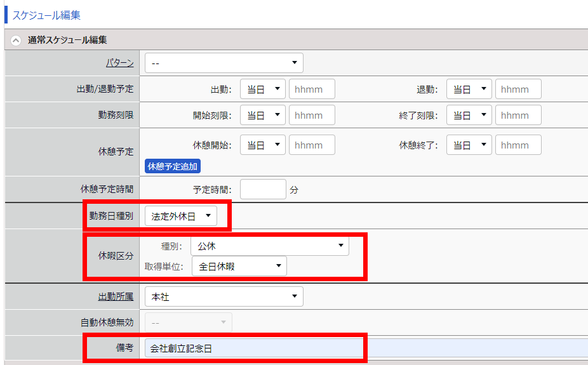Click the disabled 自動休憩無効 dropdown
588x365 pixels.
pyautogui.click(x=188, y=322)
